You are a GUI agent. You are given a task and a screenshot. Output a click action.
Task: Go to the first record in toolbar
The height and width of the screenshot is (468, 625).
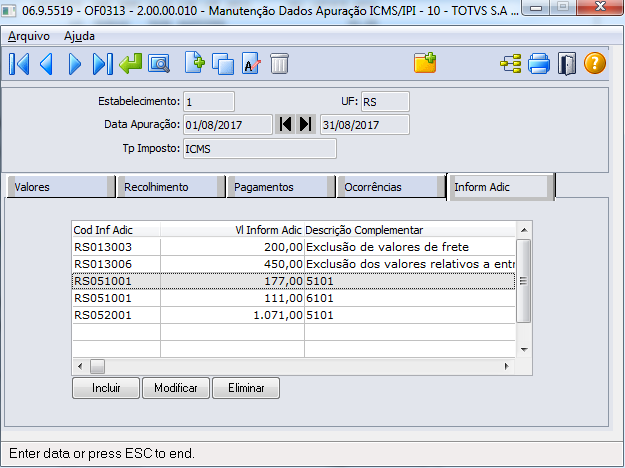(x=19, y=64)
